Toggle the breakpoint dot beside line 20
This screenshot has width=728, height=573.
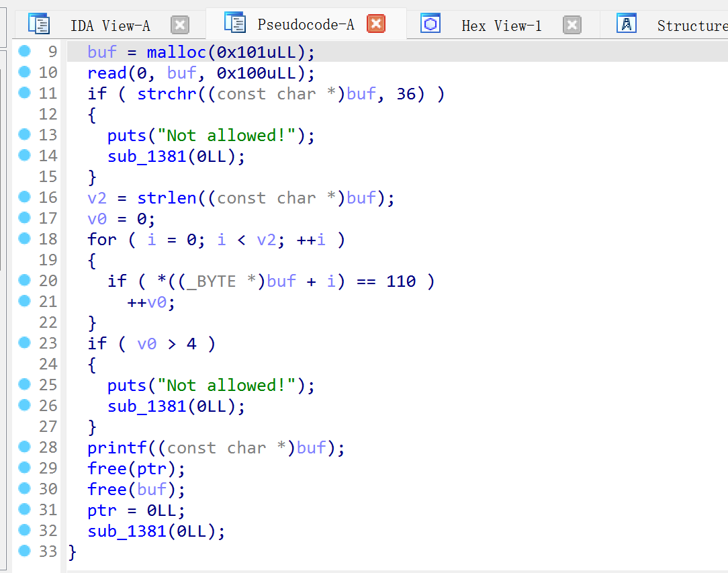click(25, 281)
